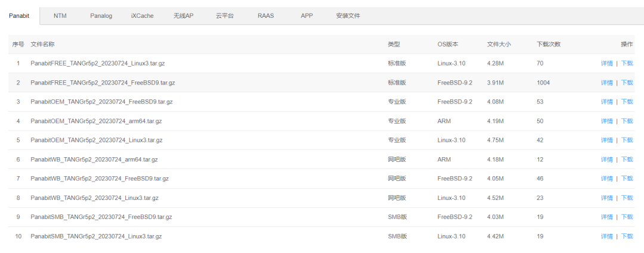Download PanabitOEM FreeBSD9 file in row 3
644x253 pixels.
click(627, 102)
